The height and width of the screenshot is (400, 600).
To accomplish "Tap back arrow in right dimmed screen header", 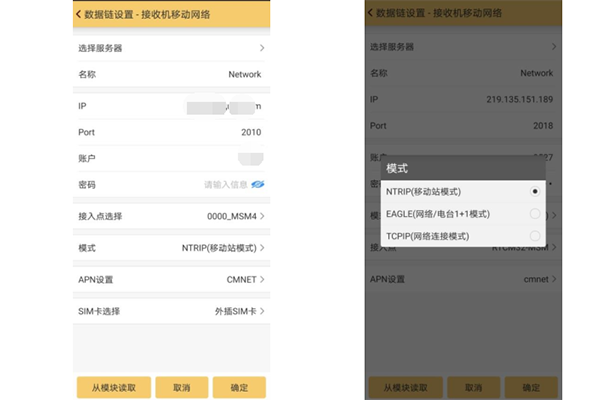I will pos(371,13).
